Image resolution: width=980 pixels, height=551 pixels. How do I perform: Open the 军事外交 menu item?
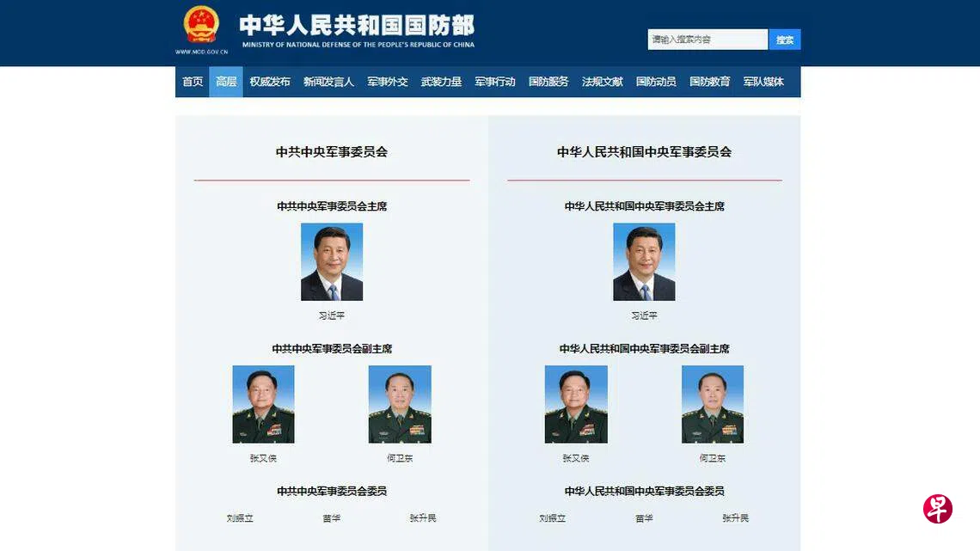pos(388,82)
